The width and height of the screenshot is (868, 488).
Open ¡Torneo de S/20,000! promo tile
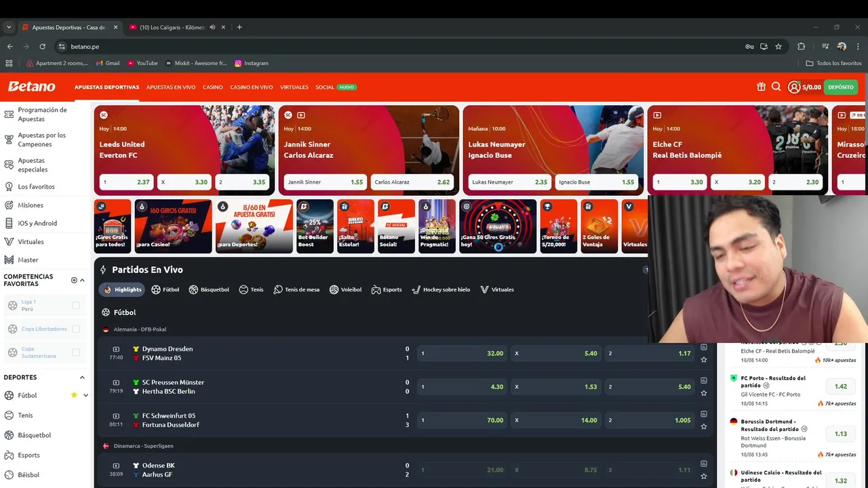pos(559,226)
